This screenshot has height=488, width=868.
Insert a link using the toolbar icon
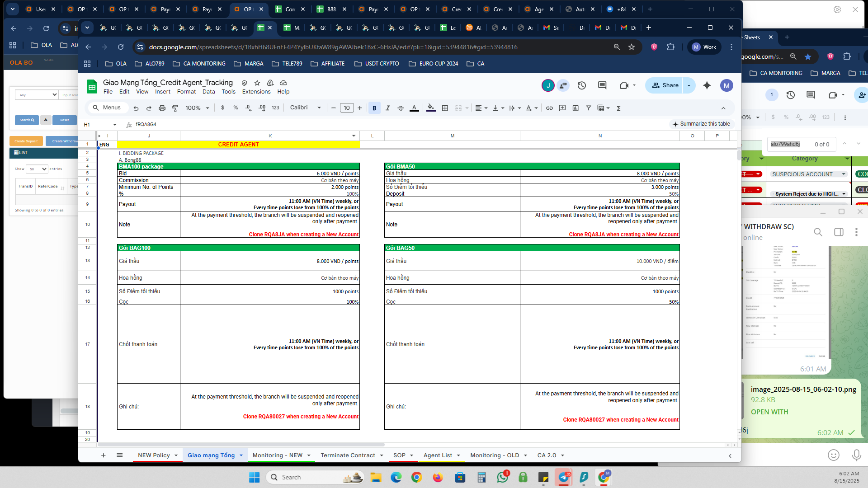click(549, 108)
